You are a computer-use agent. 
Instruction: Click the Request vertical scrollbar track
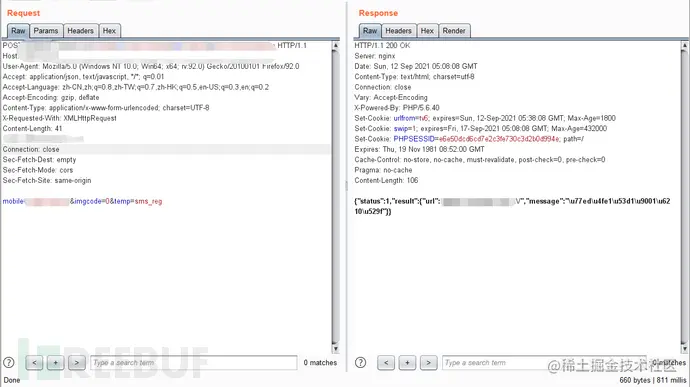coord(336,198)
